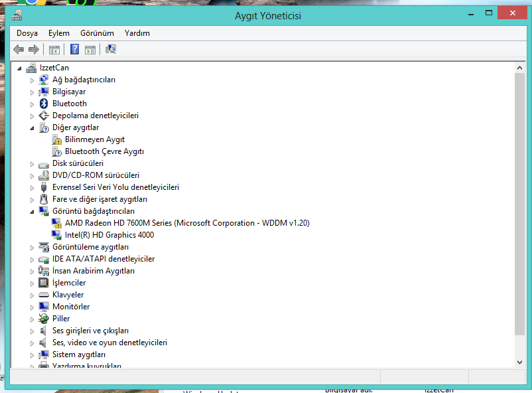The width and height of the screenshot is (532, 393).
Task: Click the İşlemciler processor icon
Action: [x=43, y=283]
